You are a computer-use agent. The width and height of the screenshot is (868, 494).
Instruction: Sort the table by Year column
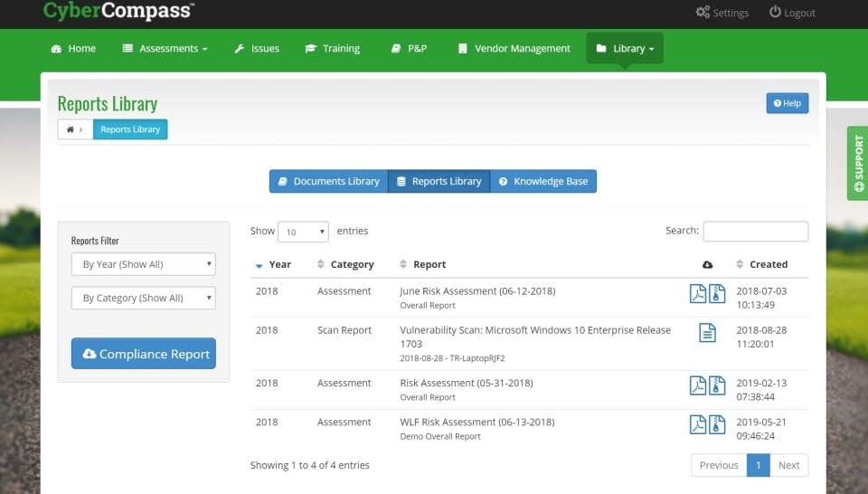[x=274, y=264]
